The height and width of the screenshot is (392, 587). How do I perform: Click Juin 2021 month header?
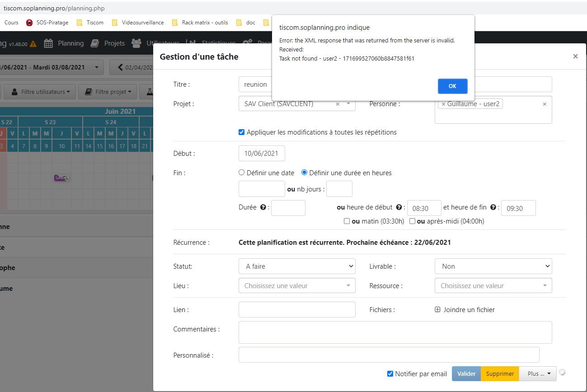coord(120,111)
